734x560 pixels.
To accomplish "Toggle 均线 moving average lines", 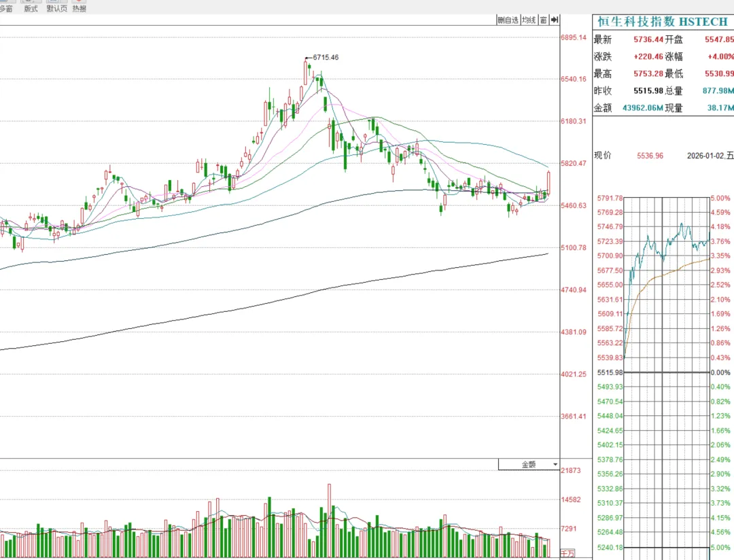I will (x=529, y=20).
